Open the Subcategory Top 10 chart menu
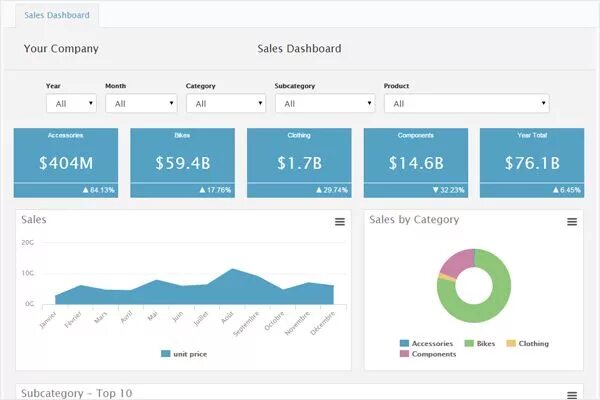Image resolution: width=600 pixels, height=400 pixels. 572,395
